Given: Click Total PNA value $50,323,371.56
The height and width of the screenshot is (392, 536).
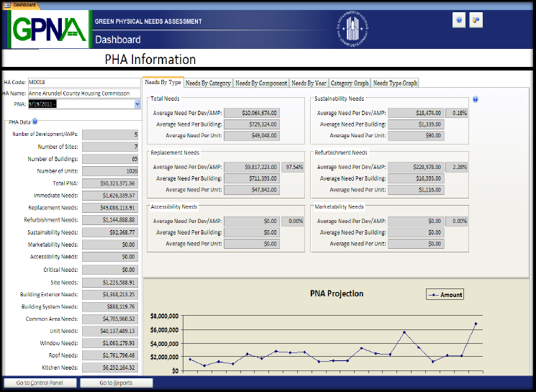Looking at the screenshot, I should (x=110, y=183).
